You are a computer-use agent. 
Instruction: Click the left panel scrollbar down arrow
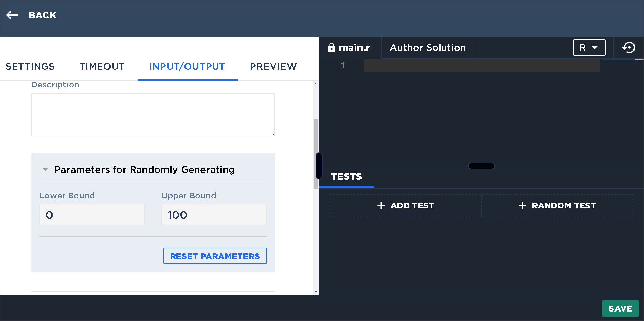(316, 292)
